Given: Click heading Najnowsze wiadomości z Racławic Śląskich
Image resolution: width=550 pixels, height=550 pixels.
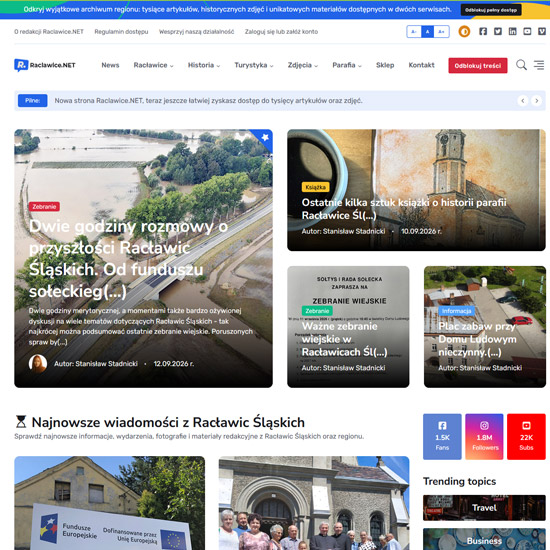Looking at the screenshot, I should click(x=168, y=422).
